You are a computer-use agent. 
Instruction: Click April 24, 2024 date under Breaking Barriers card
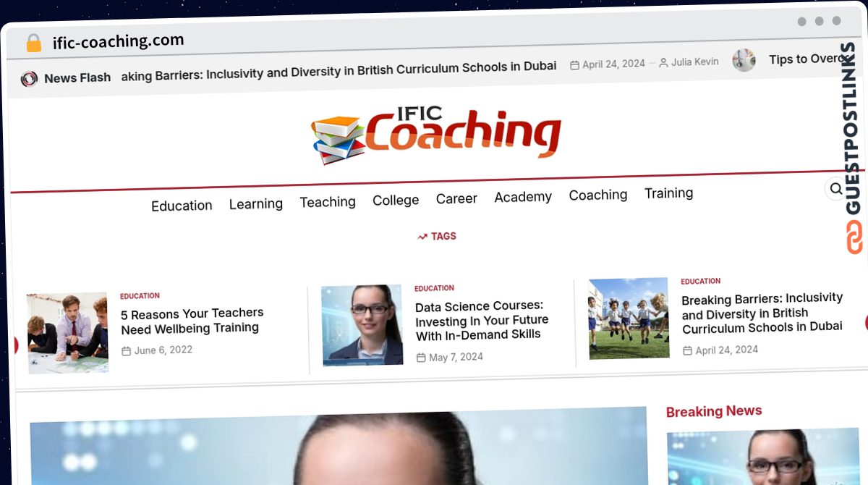click(x=727, y=350)
